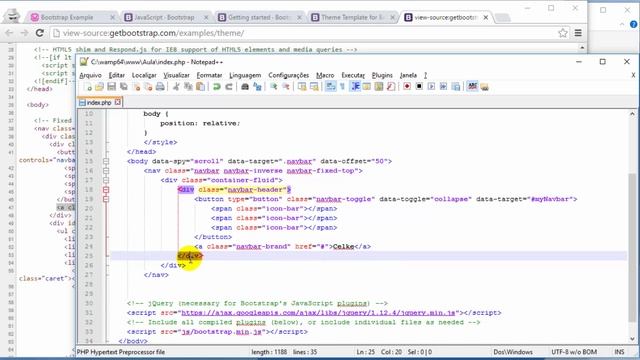The width and height of the screenshot is (640, 360).
Task: Run macro multiple times icon
Action: 443,87
